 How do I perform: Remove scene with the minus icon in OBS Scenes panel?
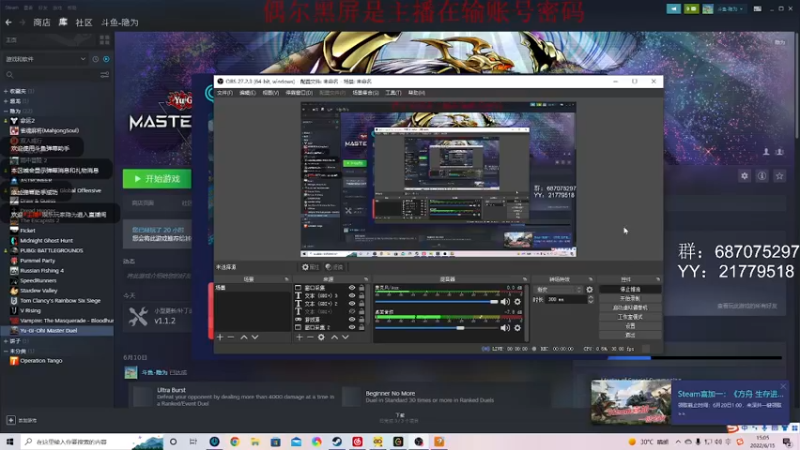tap(231, 337)
